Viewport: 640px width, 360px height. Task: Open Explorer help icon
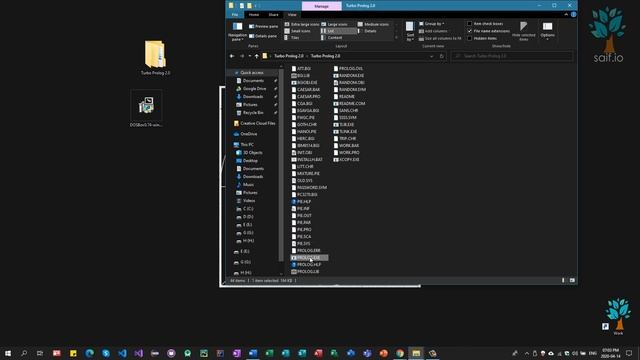pos(573,15)
